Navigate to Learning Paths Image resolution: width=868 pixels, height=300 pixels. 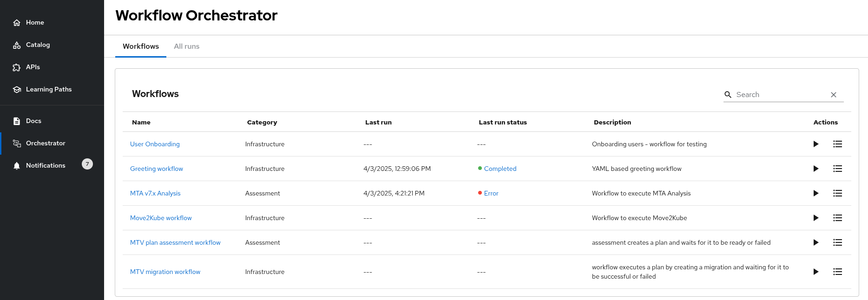point(48,89)
